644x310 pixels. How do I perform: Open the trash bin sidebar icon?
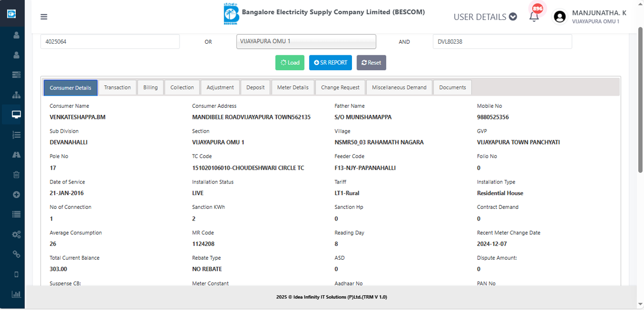click(16, 175)
